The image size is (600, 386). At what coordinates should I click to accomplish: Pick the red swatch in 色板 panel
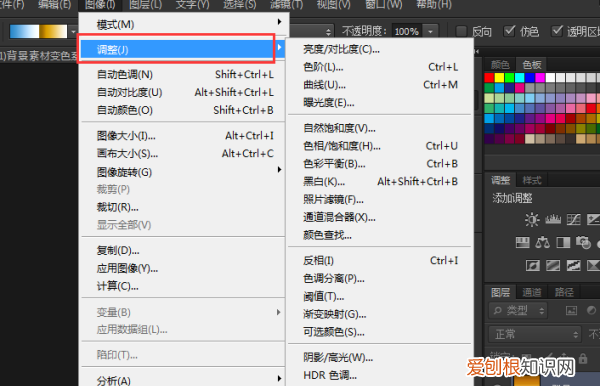coord(489,78)
